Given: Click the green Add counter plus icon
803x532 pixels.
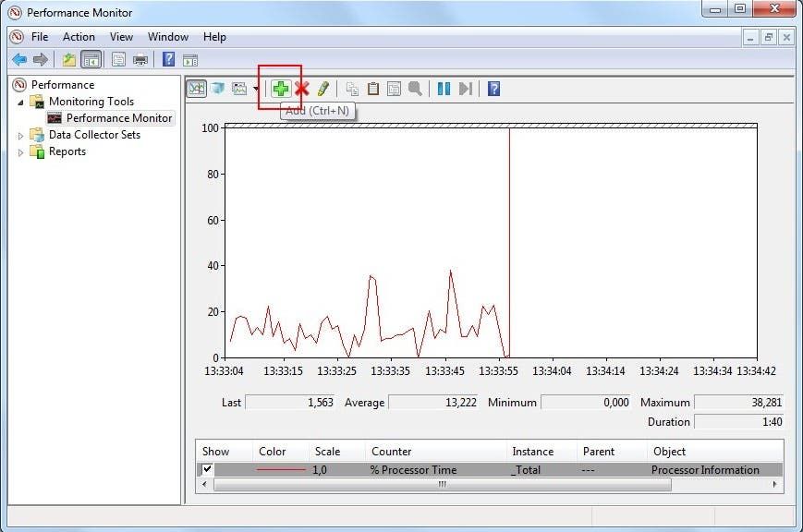Looking at the screenshot, I should click(281, 89).
